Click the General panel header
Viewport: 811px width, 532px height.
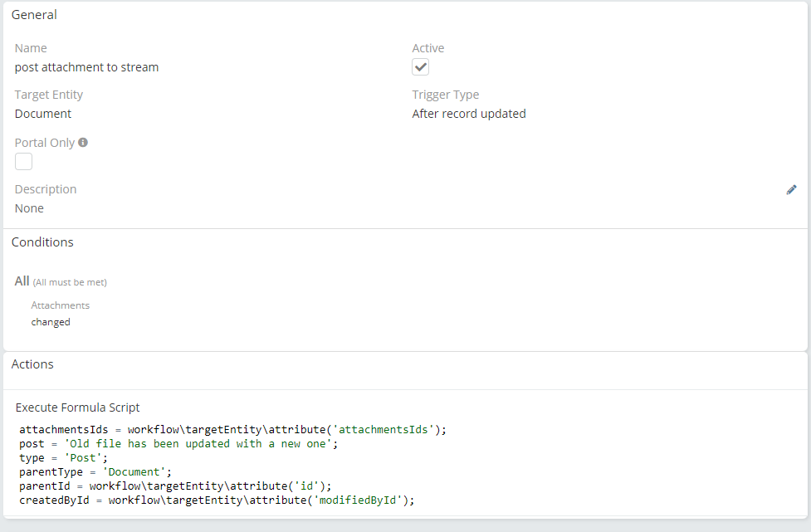click(34, 15)
